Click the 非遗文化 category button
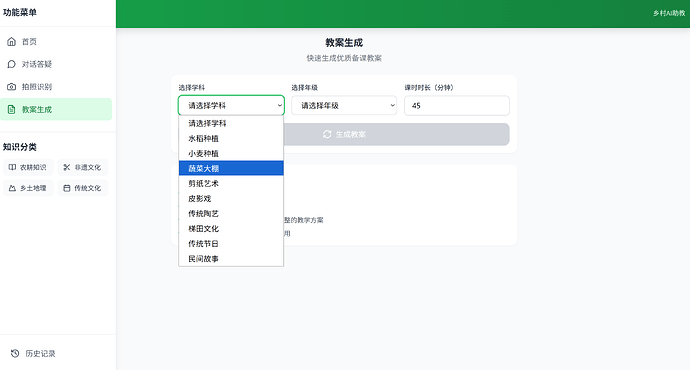 pos(83,167)
